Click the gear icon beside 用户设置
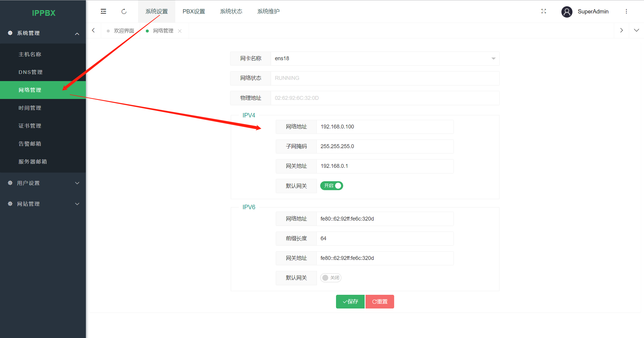The height and width of the screenshot is (338, 644). (10, 183)
